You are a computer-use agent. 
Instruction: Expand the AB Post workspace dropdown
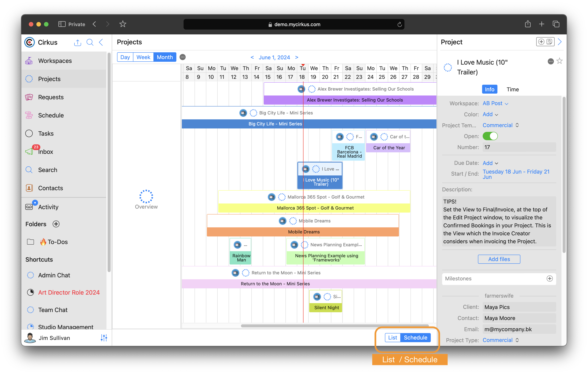coord(495,103)
